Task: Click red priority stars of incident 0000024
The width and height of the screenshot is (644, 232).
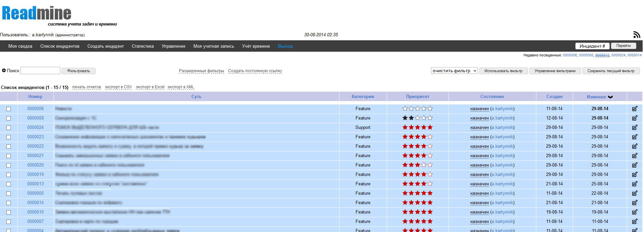Action: (x=418, y=127)
